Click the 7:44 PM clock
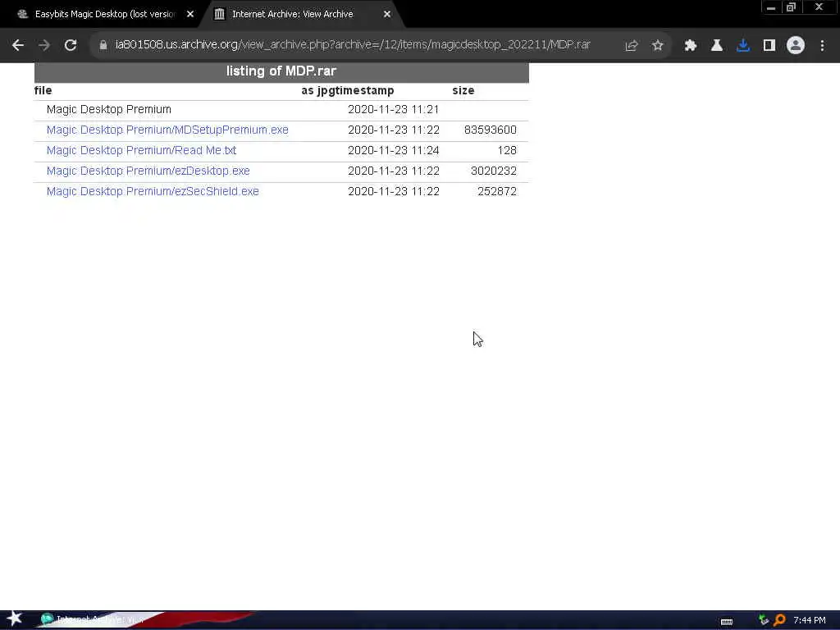840x630 pixels. (810, 620)
